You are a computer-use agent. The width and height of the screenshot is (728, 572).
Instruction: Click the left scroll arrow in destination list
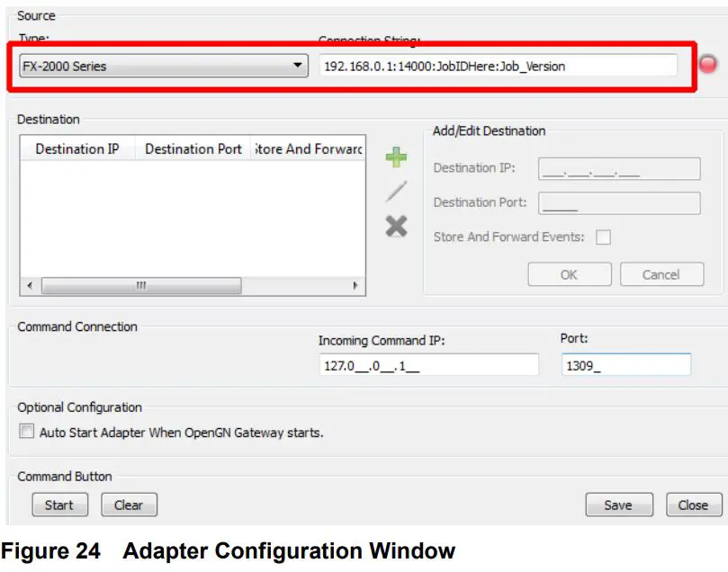(31, 285)
